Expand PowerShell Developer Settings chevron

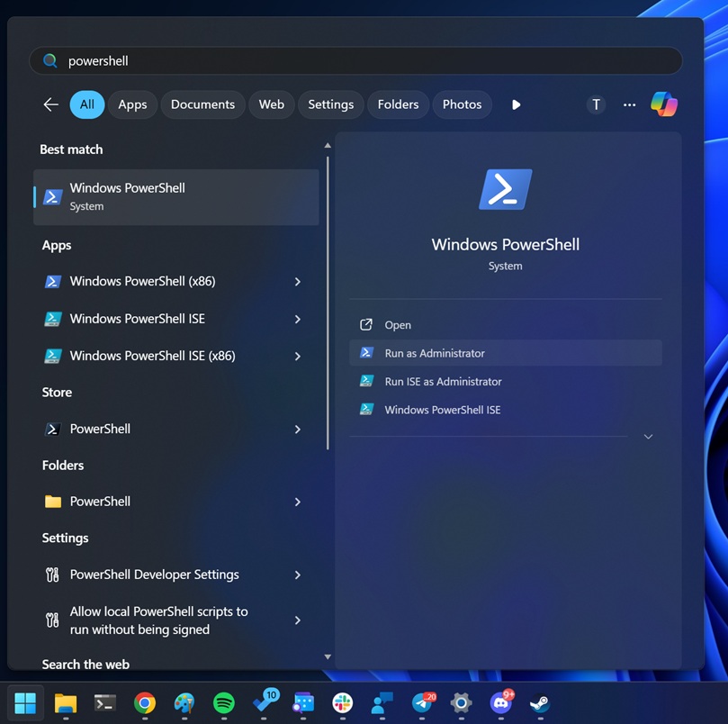coord(298,575)
